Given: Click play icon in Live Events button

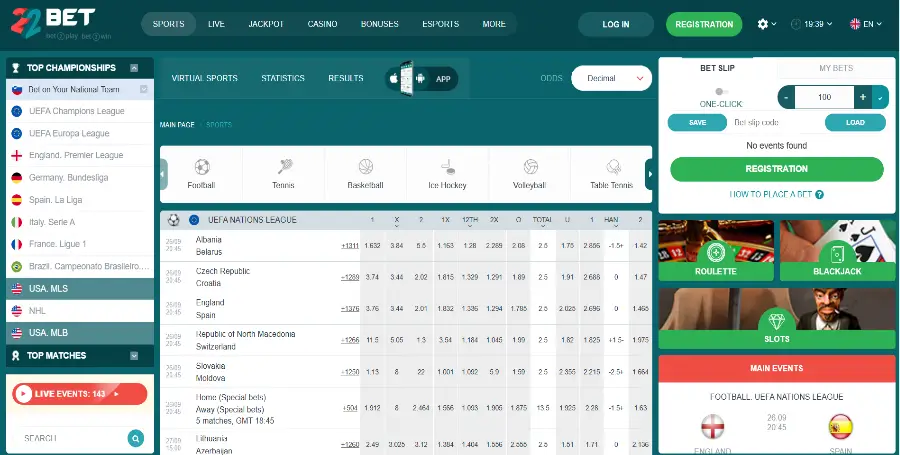Looking at the screenshot, I should (x=24, y=394).
